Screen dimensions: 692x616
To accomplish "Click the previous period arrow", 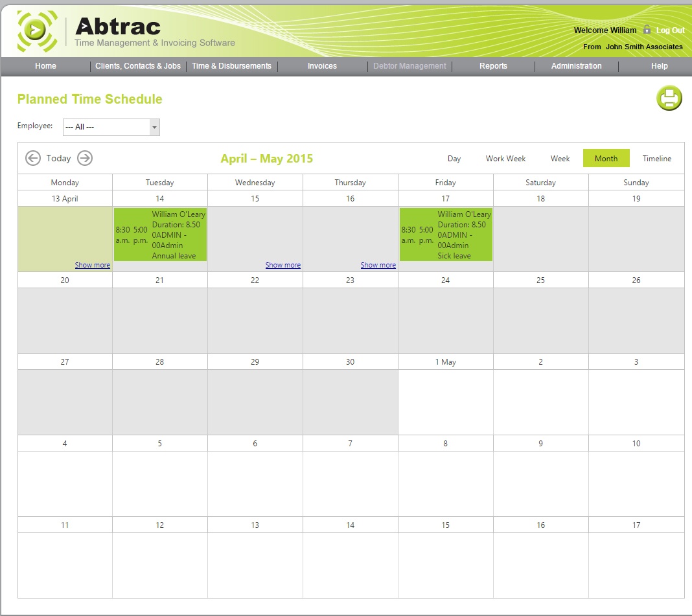I will [32, 158].
